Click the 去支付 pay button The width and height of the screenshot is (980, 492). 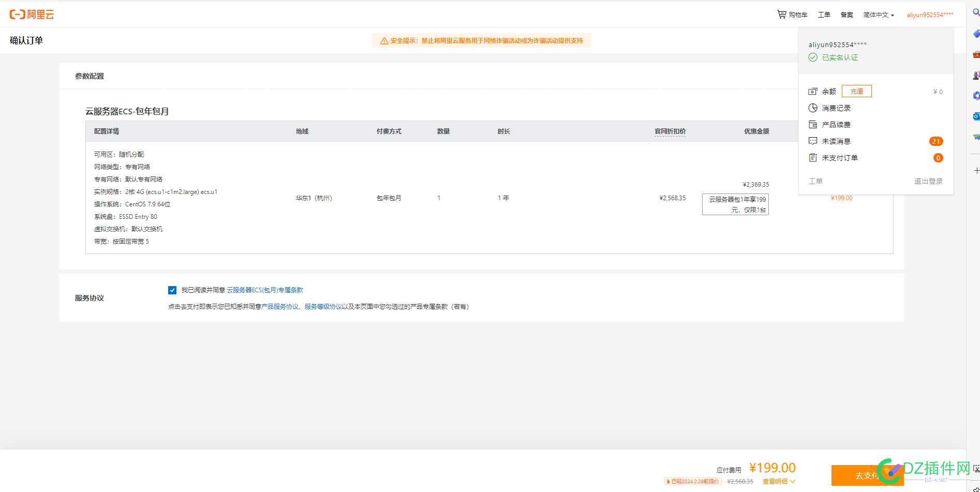[x=867, y=475]
